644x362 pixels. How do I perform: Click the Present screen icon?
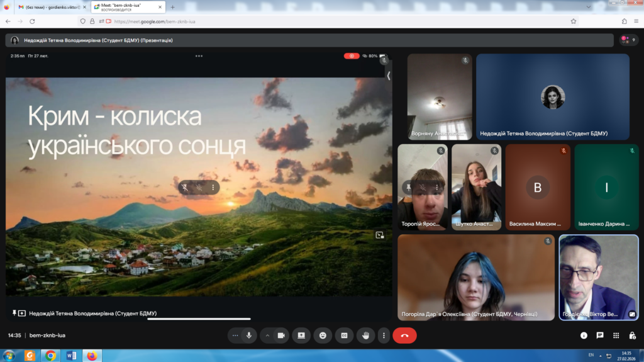click(x=301, y=336)
